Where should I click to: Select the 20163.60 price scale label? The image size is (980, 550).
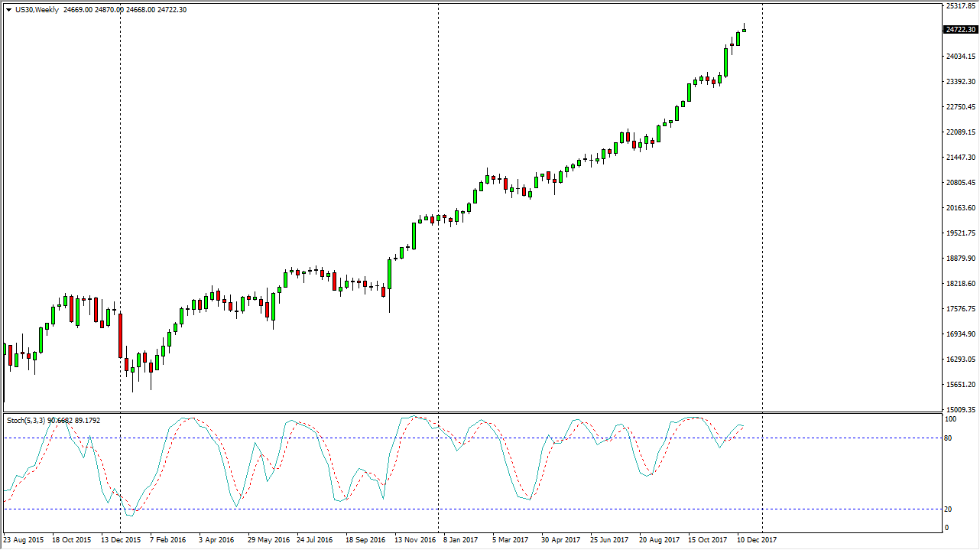point(960,208)
